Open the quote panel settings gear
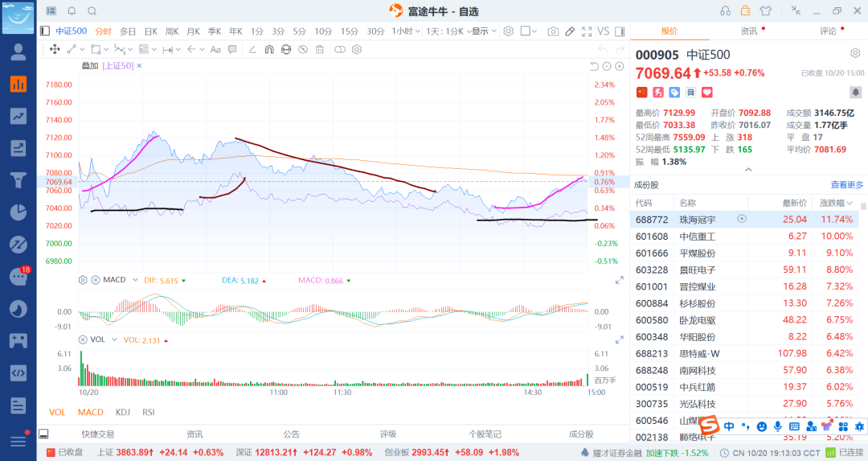868x461 pixels. [855, 53]
